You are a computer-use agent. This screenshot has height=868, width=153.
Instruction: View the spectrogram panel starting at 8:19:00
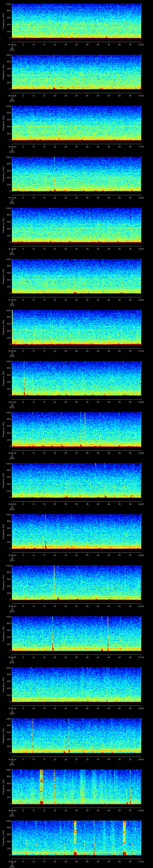pos(77,276)
